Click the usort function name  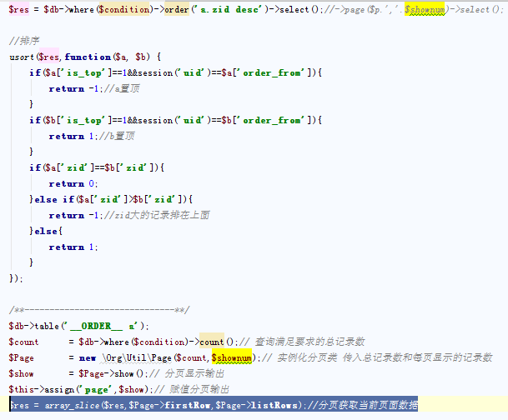[x=21, y=57]
